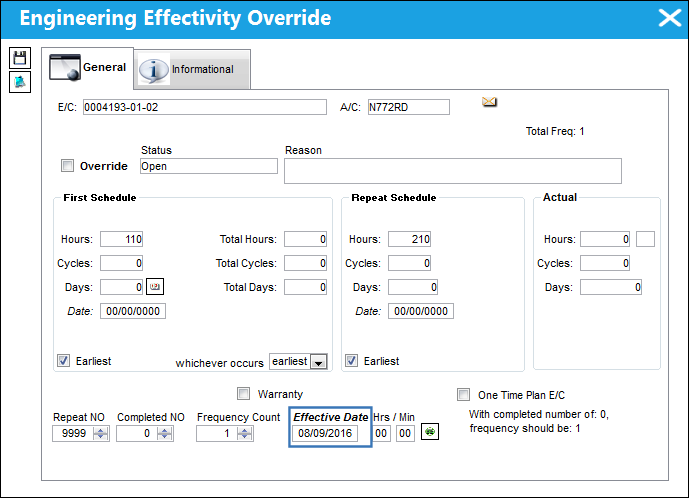Click the Frequency Count spinner arrows
The width and height of the screenshot is (689, 498).
click(245, 434)
